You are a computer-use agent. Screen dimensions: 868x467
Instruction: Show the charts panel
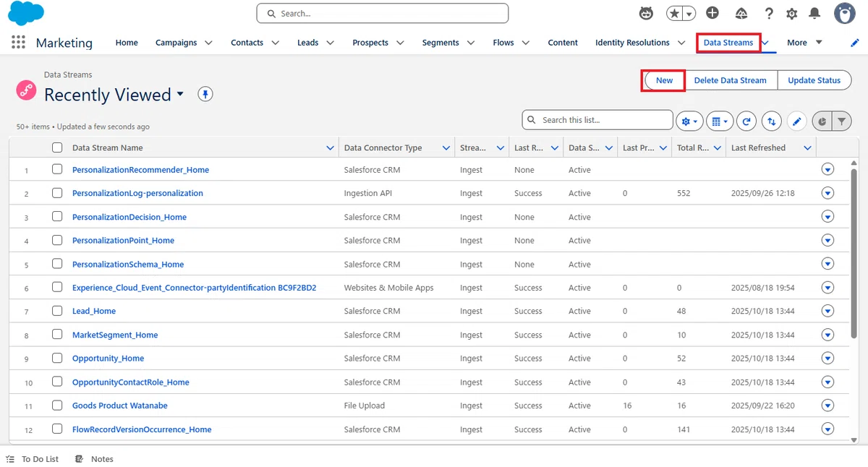822,121
